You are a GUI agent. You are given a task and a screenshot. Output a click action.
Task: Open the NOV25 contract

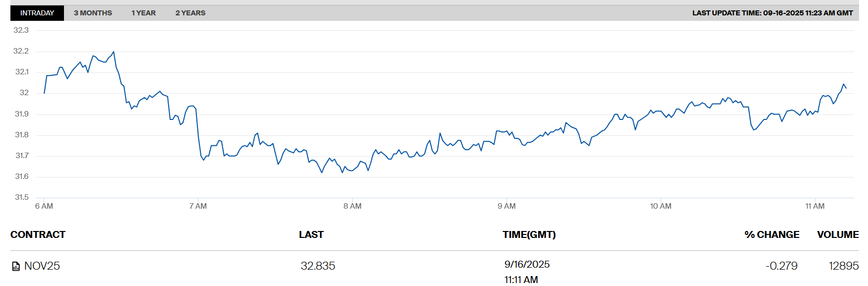pyautogui.click(x=42, y=266)
